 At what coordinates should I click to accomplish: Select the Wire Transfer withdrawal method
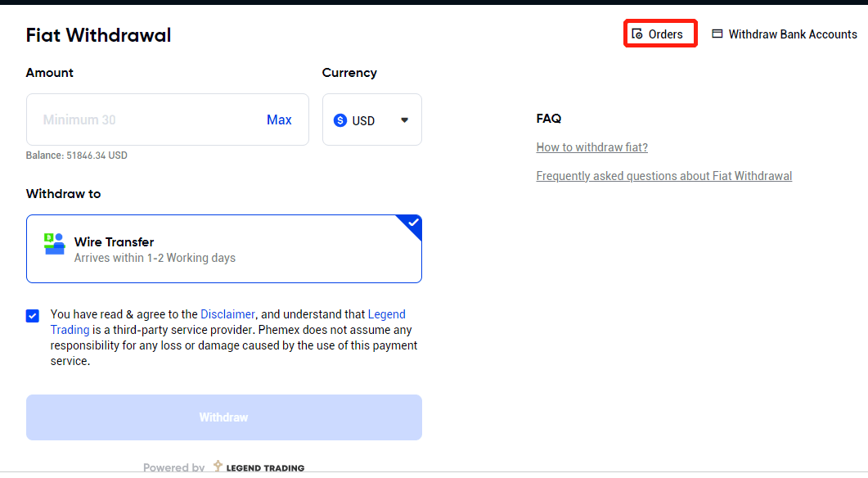(223, 249)
